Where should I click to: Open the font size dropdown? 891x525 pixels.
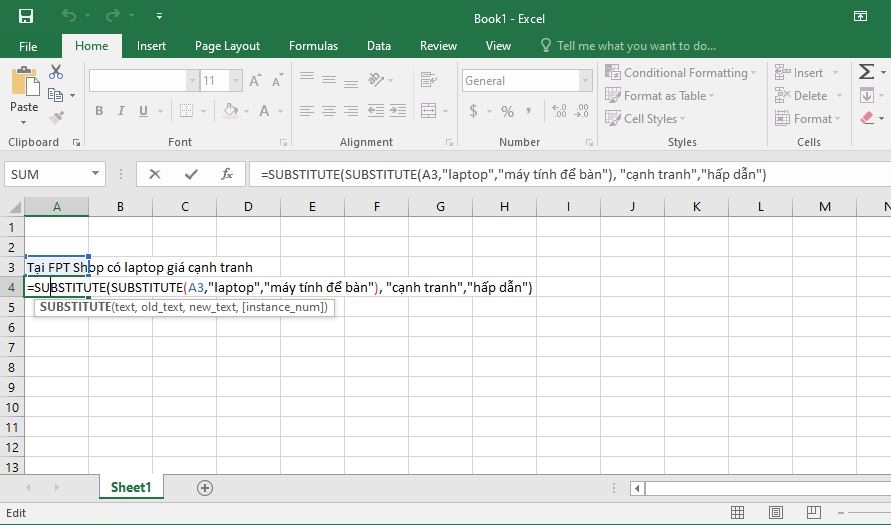pyautogui.click(x=235, y=81)
